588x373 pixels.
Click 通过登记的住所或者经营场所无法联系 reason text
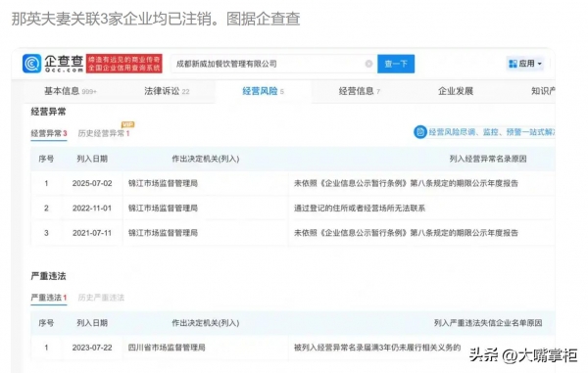click(360, 209)
